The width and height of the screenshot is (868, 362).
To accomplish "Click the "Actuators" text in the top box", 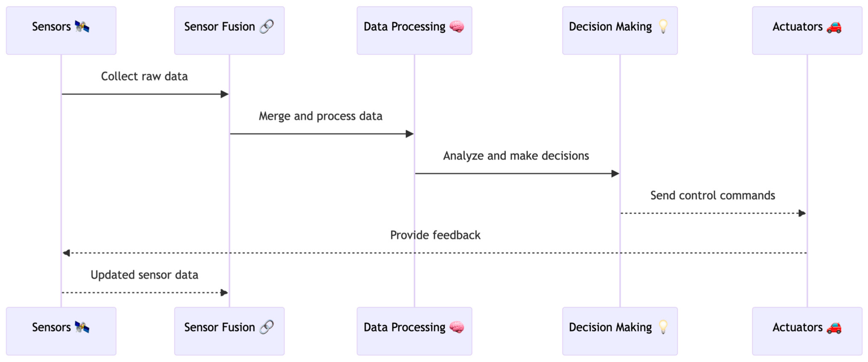I will coord(797,27).
